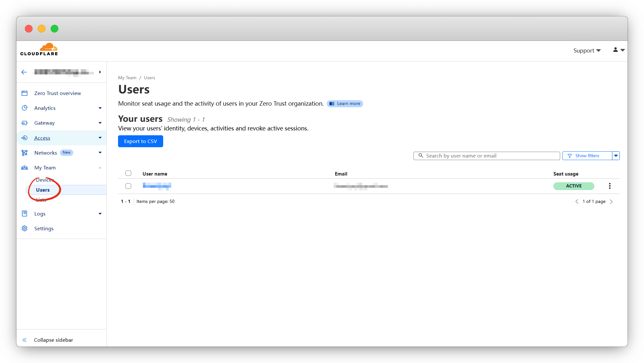Screen dimensions: 644x363
Task: Click the Seat usage column header
Action: [566, 174]
